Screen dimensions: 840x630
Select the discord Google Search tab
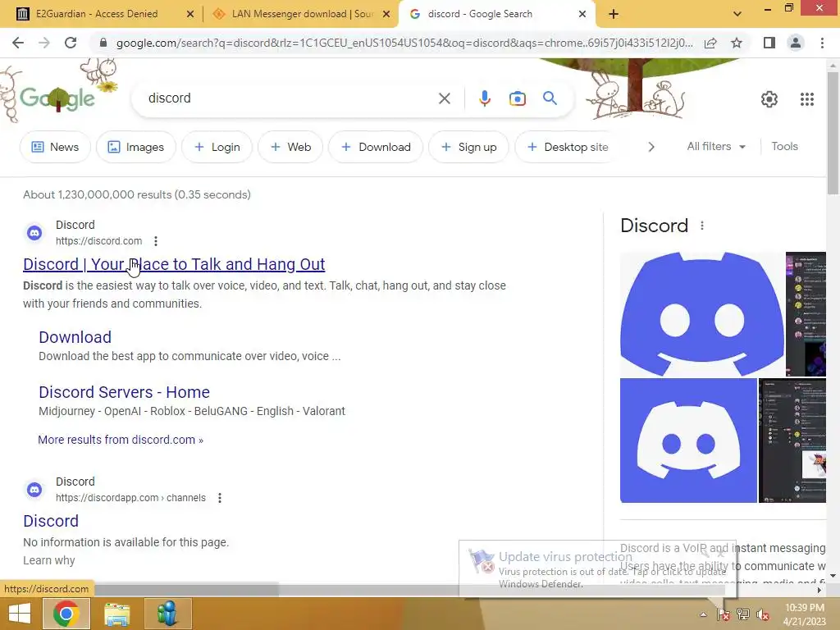(479, 14)
